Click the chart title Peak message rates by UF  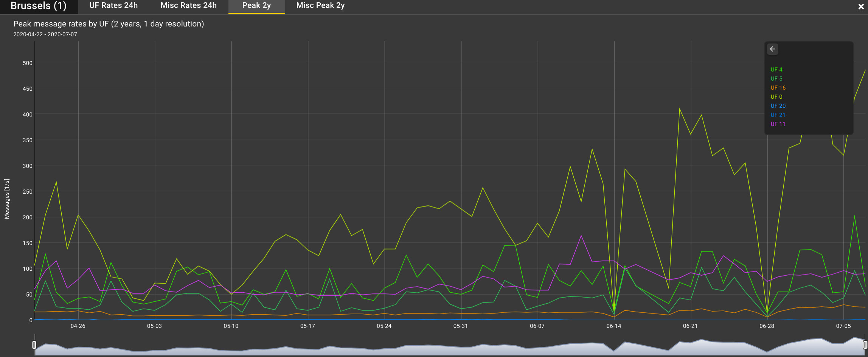coord(109,23)
